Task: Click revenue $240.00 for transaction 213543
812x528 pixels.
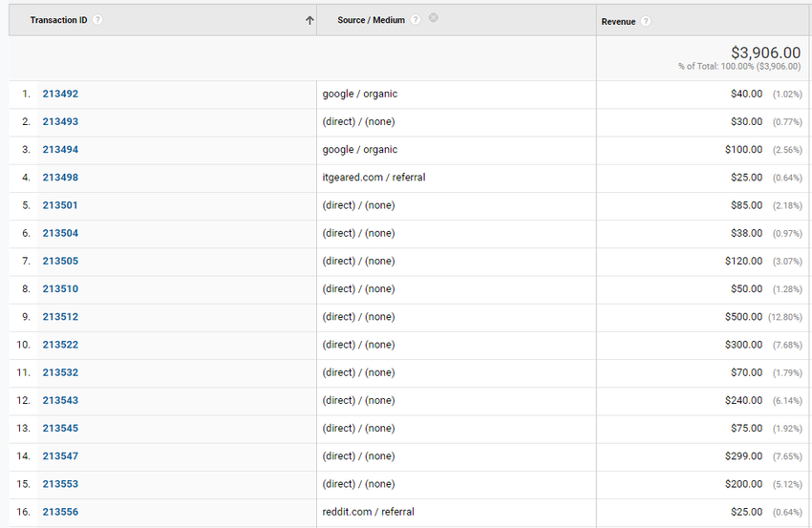Action: (743, 401)
